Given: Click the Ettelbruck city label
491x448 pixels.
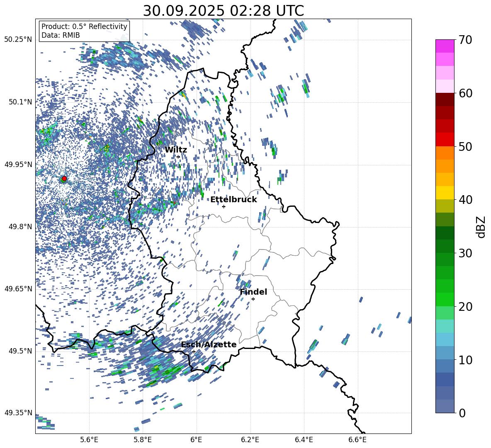Looking at the screenshot, I should point(233,200).
